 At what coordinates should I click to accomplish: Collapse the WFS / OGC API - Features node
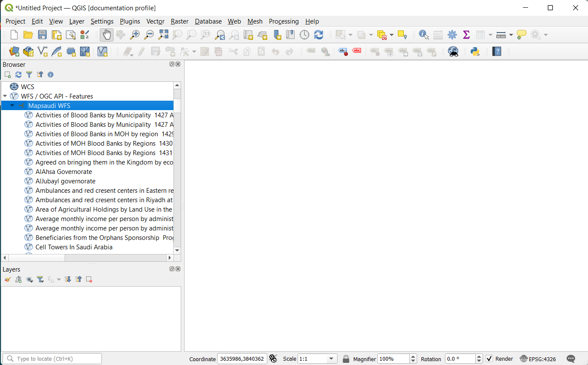5,96
